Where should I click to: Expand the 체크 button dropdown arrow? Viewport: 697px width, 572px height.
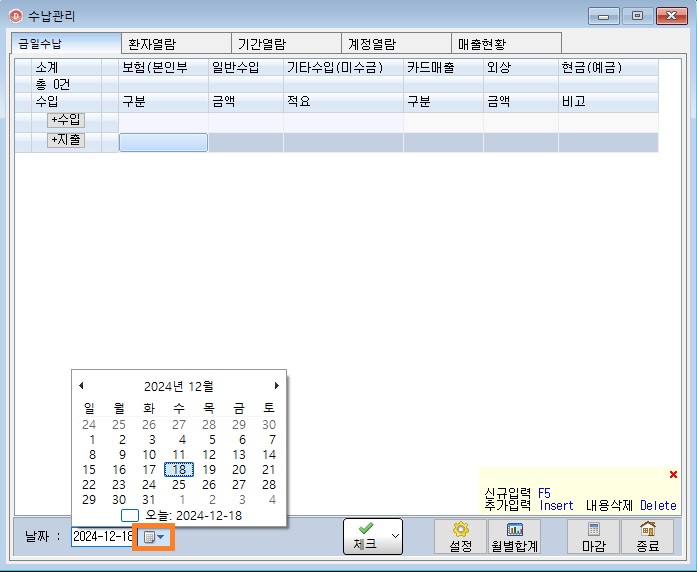(395, 536)
